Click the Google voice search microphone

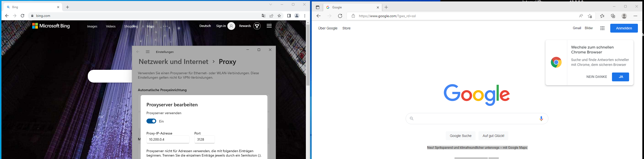[541, 118]
